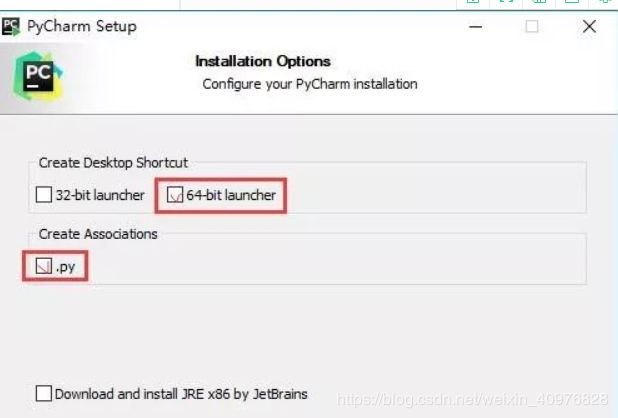Click the PyCharm icon in title bar
Screen dimensions: 618x418
[x=11, y=26]
